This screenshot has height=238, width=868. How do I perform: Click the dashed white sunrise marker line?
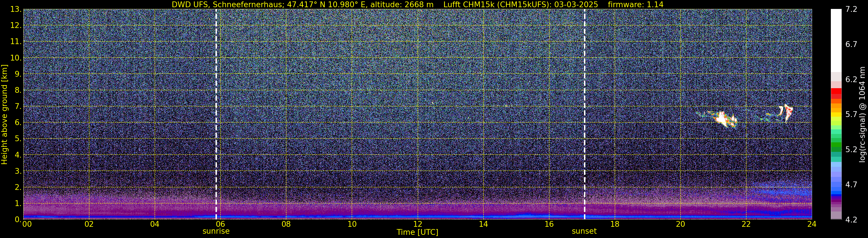click(216, 114)
